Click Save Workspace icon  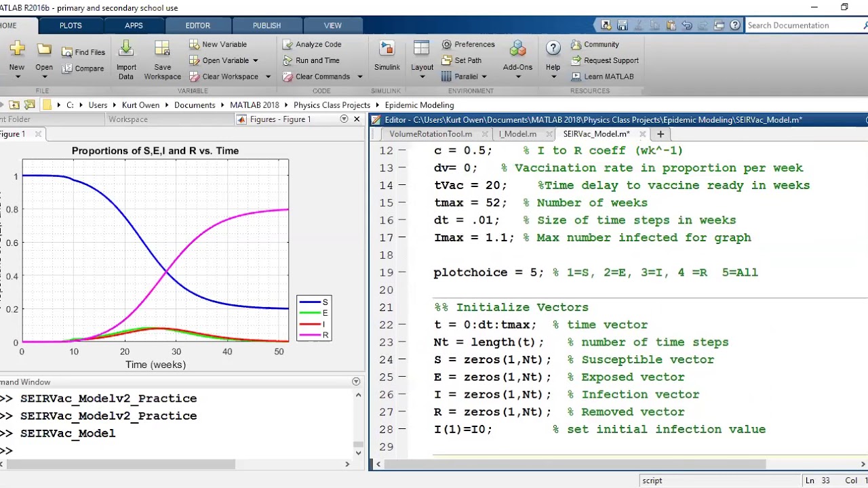(162, 48)
